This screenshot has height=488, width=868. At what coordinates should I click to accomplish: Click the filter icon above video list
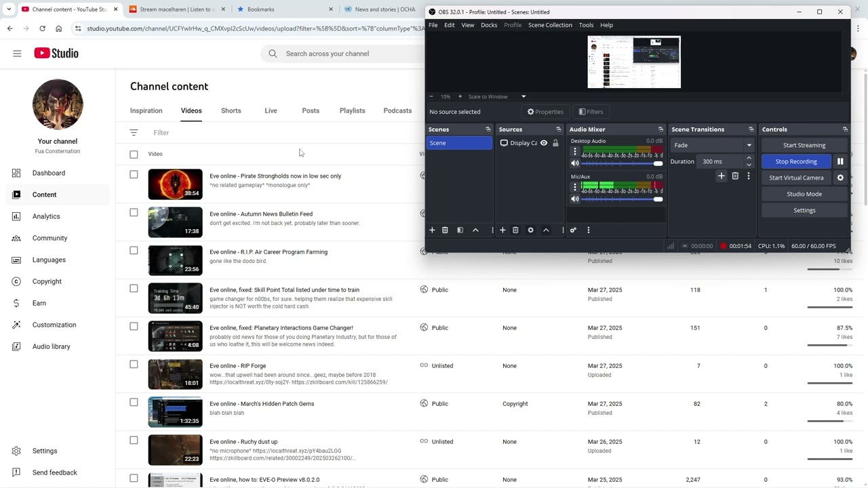click(134, 133)
